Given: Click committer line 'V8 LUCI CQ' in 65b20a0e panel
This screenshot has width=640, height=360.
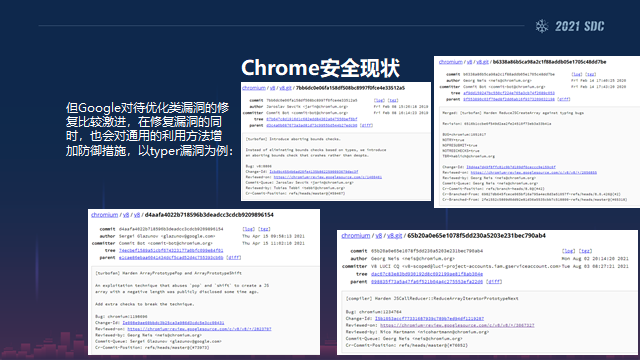Looking at the screenshot, I should [465, 267].
